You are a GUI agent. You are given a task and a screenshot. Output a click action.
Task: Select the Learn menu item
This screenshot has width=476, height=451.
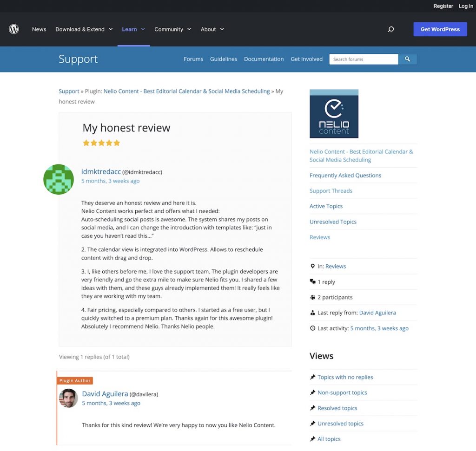[129, 29]
